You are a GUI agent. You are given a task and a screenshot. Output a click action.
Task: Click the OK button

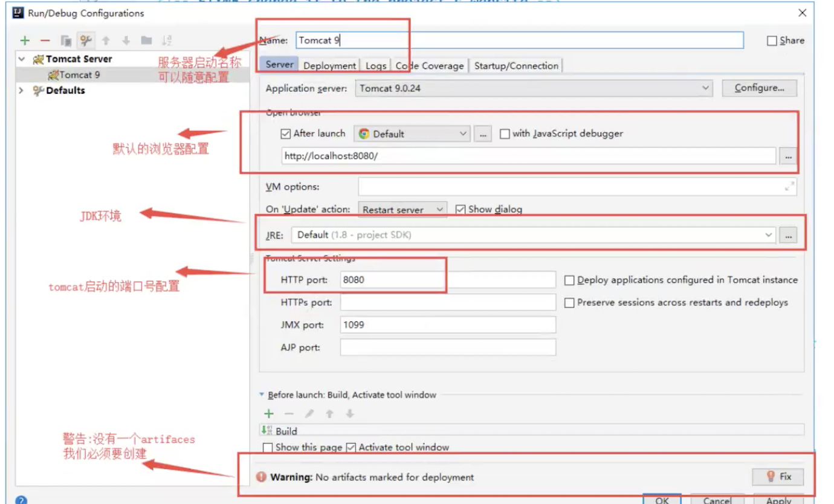click(x=662, y=500)
